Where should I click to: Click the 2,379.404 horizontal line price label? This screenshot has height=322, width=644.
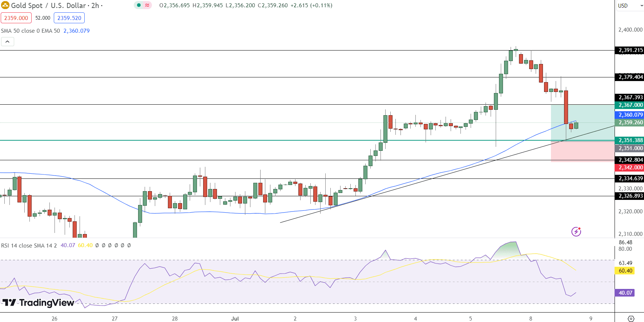(x=629, y=77)
